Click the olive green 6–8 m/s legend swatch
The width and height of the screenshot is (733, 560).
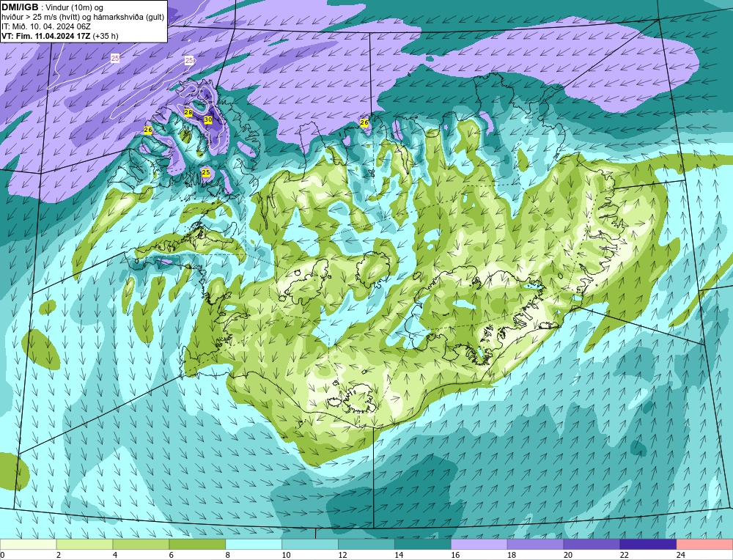click(x=197, y=544)
